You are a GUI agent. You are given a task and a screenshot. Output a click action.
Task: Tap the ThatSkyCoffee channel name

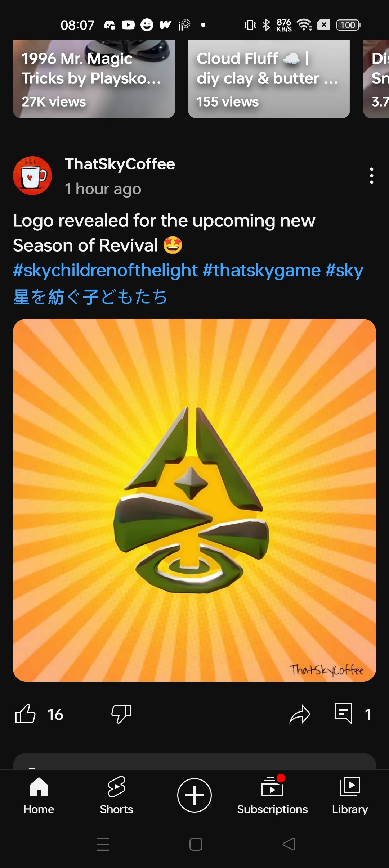120,164
